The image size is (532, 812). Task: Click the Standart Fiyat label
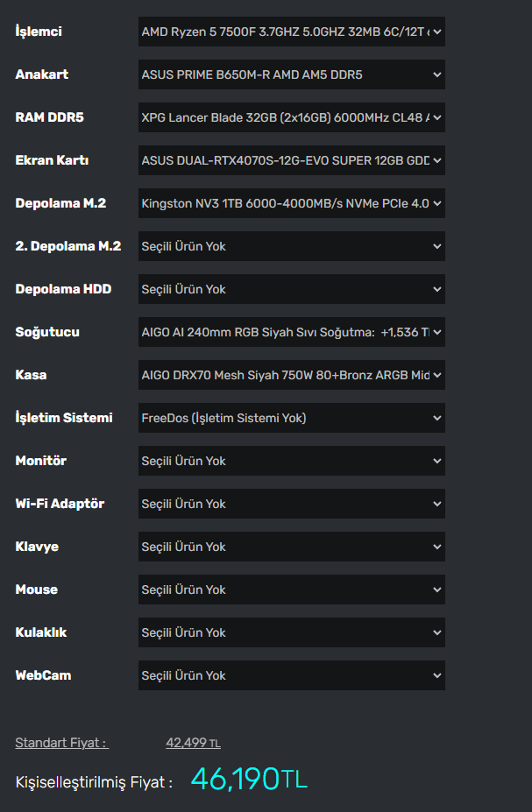coord(61,744)
